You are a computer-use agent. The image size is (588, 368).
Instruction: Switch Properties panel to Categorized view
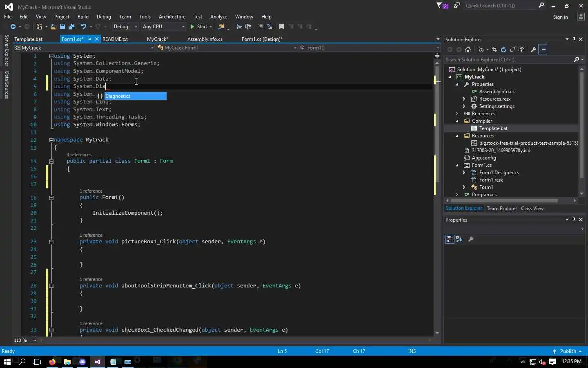[450, 239]
